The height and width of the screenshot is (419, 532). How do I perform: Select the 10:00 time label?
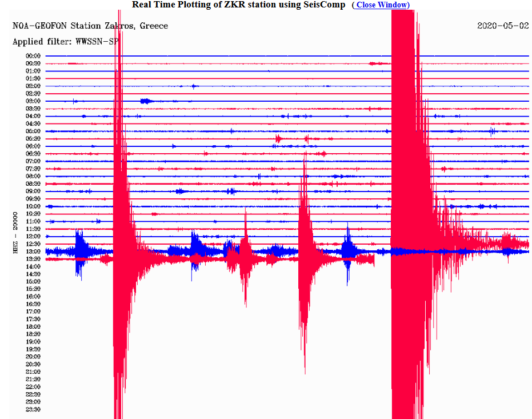(33, 206)
